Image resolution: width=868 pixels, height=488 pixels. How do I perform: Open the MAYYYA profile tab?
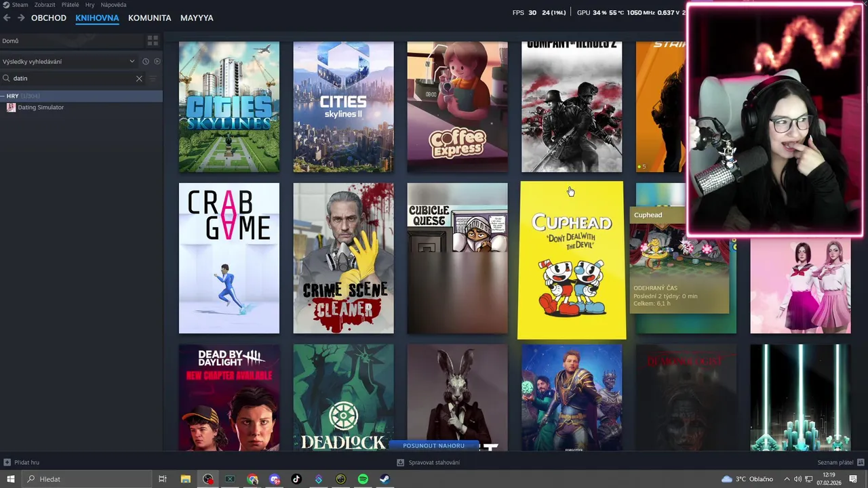[197, 18]
